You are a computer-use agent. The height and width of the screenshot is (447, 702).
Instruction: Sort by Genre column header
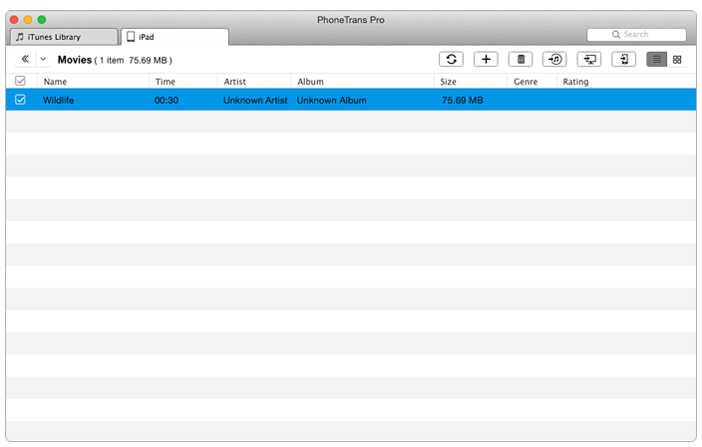pyautogui.click(x=526, y=82)
